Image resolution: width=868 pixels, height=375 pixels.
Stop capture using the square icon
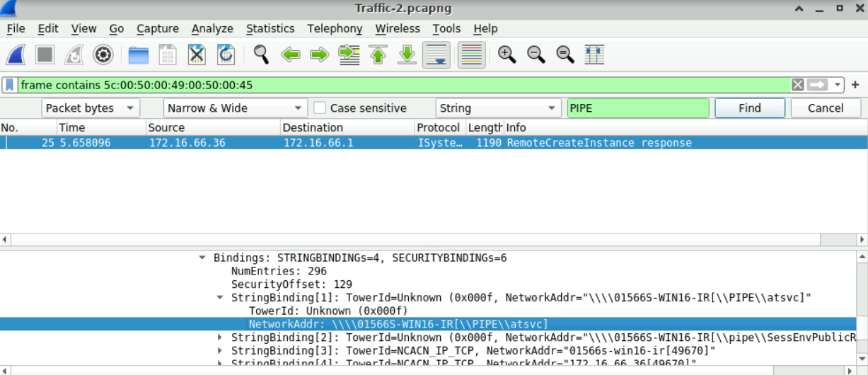(45, 54)
